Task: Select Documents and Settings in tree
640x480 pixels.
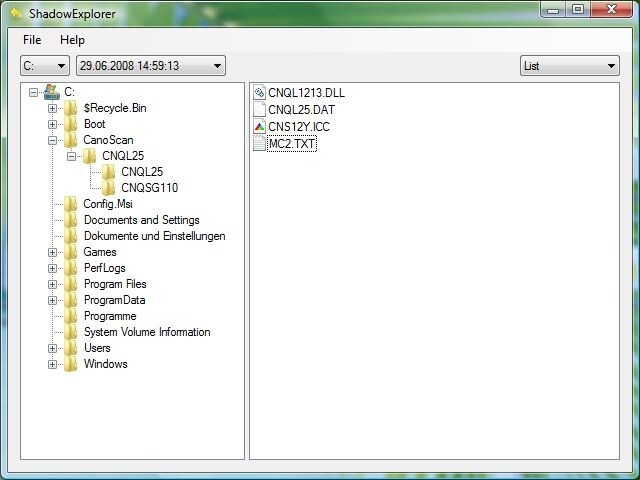Action: [141, 220]
